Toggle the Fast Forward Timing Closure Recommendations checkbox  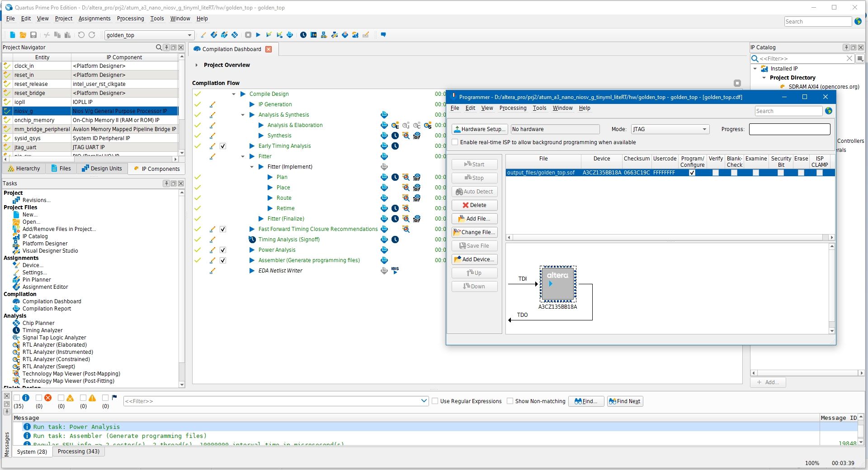pyautogui.click(x=223, y=229)
